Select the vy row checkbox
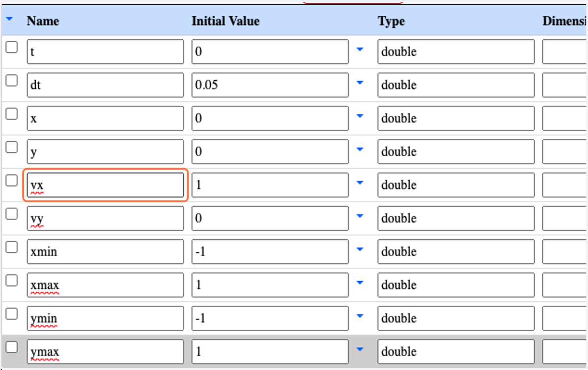 (x=11, y=214)
